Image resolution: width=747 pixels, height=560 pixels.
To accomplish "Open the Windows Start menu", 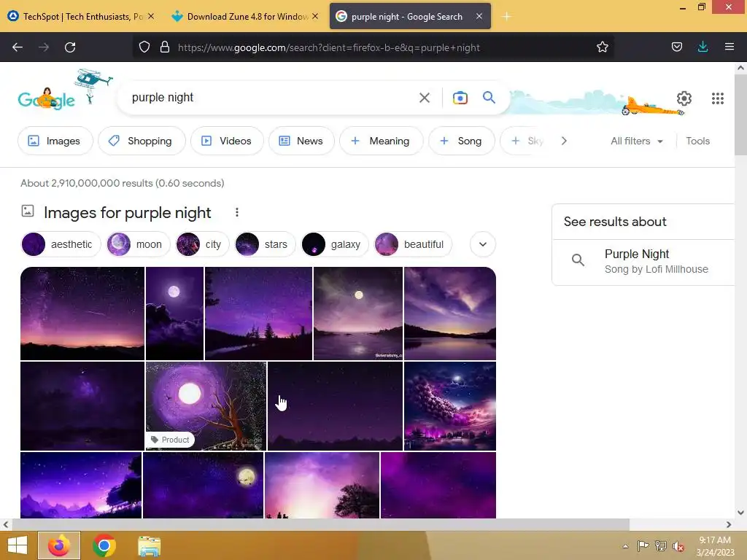I will click(x=18, y=545).
